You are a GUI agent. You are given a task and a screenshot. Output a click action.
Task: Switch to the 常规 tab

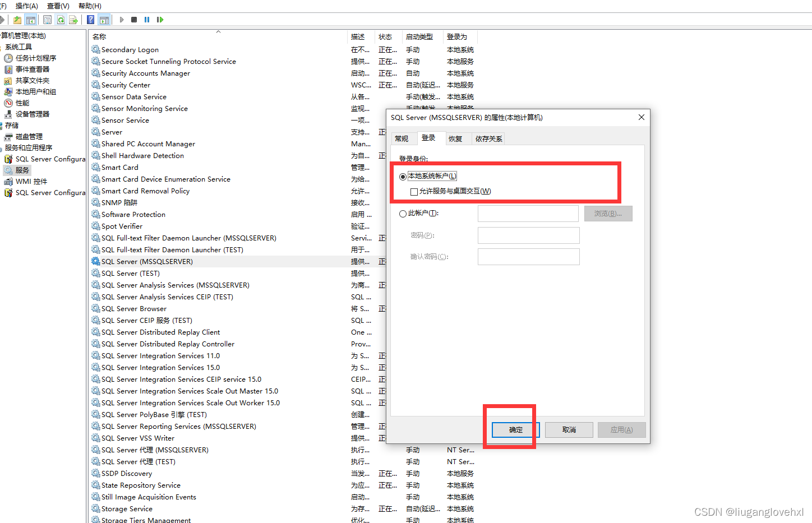tap(402, 138)
